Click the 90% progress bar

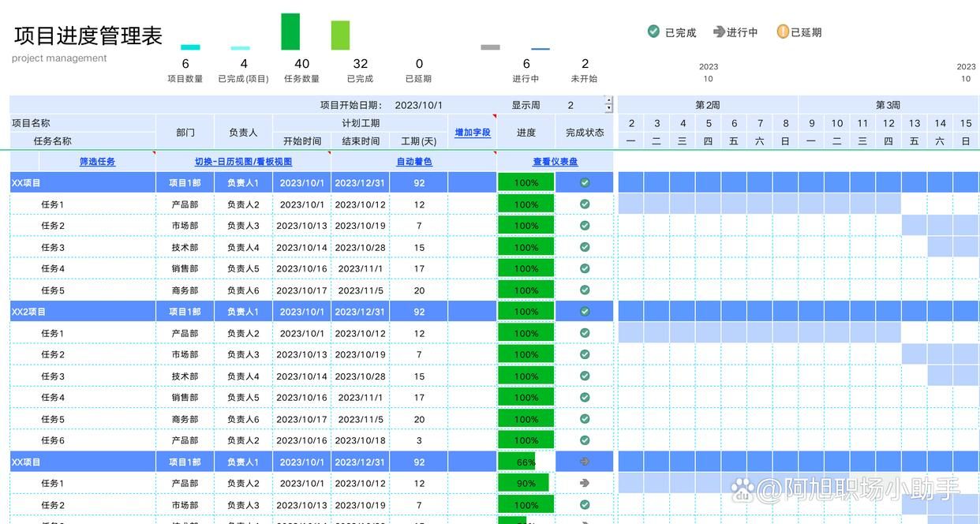523,483
